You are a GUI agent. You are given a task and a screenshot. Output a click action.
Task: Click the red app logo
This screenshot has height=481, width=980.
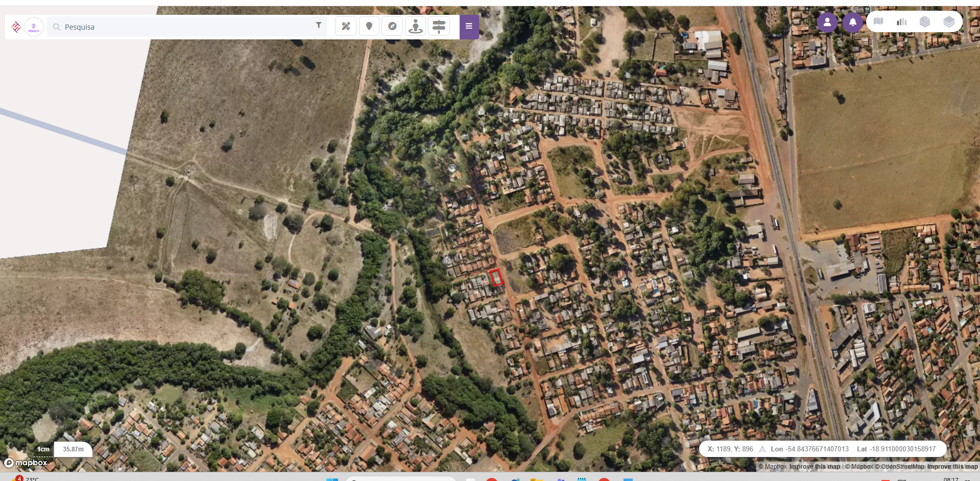coord(16,27)
